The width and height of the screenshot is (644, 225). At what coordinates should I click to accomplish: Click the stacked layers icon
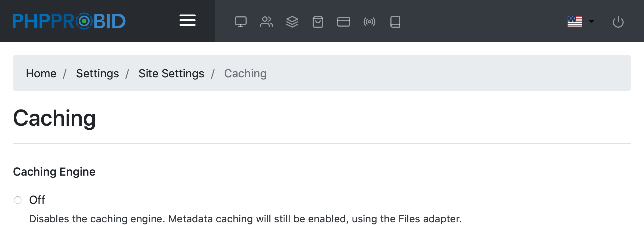(292, 22)
